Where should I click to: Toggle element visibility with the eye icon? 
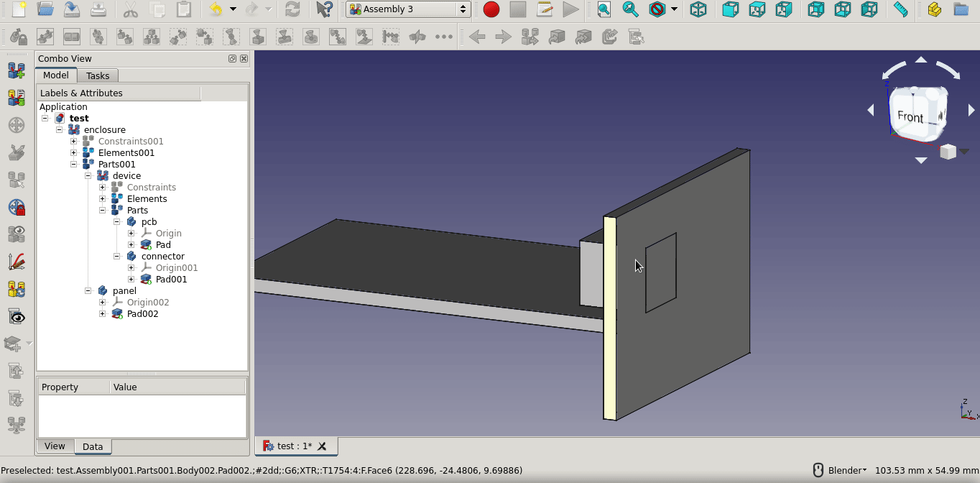click(17, 316)
